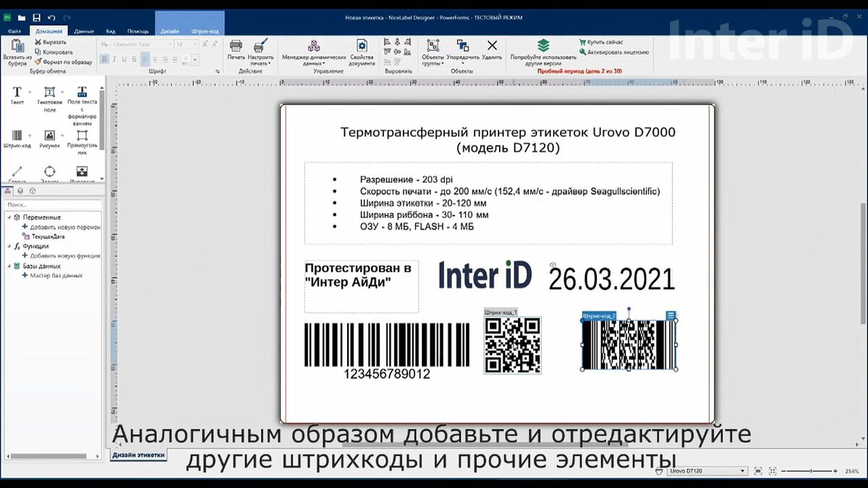Click the Печать print icon
The width and height of the screenshot is (868, 488).
237,49
